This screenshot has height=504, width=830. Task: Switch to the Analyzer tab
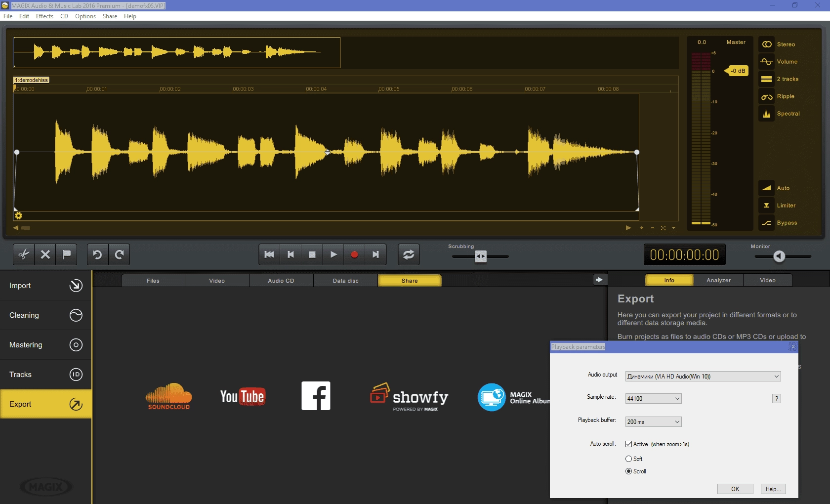718,280
